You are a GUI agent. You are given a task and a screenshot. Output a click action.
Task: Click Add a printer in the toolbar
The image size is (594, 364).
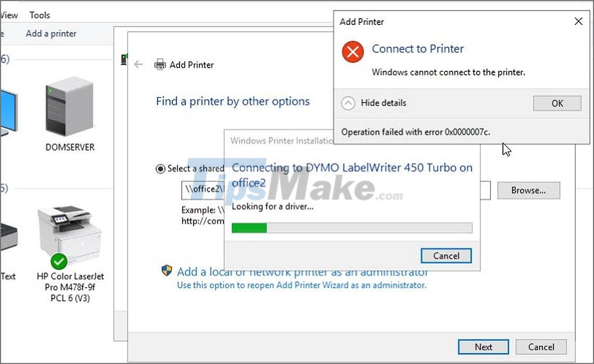click(x=51, y=34)
